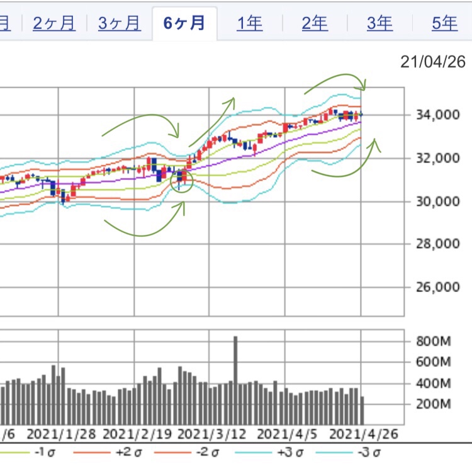Click the last volume bar at 2021/4/26
The width and height of the screenshot is (472, 476).
click(362, 411)
